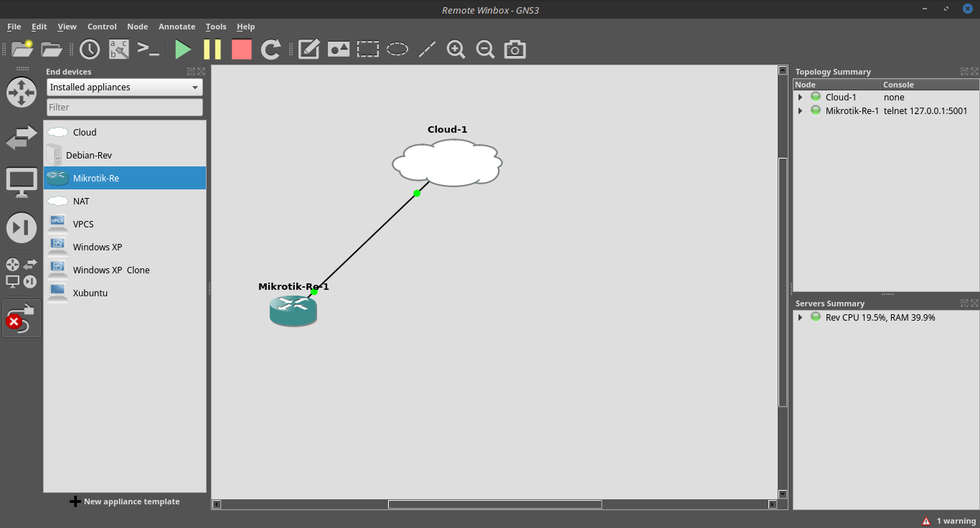Start all nodes with the green play icon
This screenshot has height=528, width=980.
tap(183, 49)
